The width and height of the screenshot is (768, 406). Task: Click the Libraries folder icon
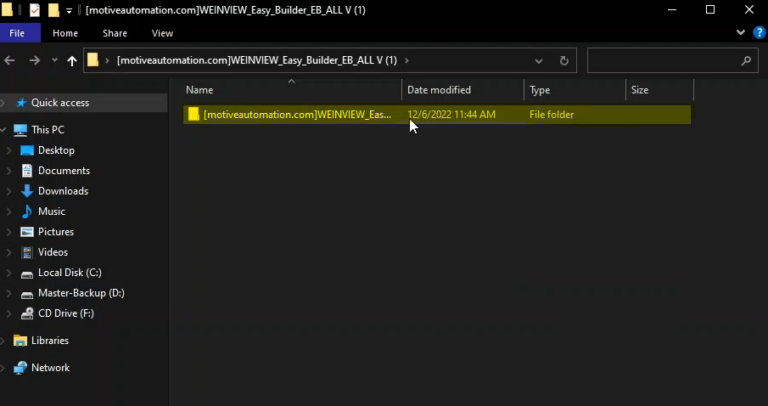click(20, 340)
